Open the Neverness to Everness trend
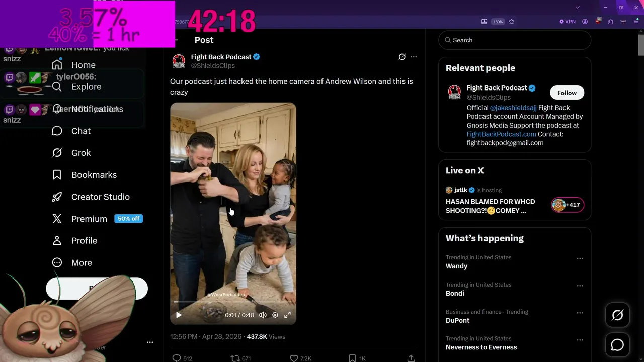 pos(481,347)
